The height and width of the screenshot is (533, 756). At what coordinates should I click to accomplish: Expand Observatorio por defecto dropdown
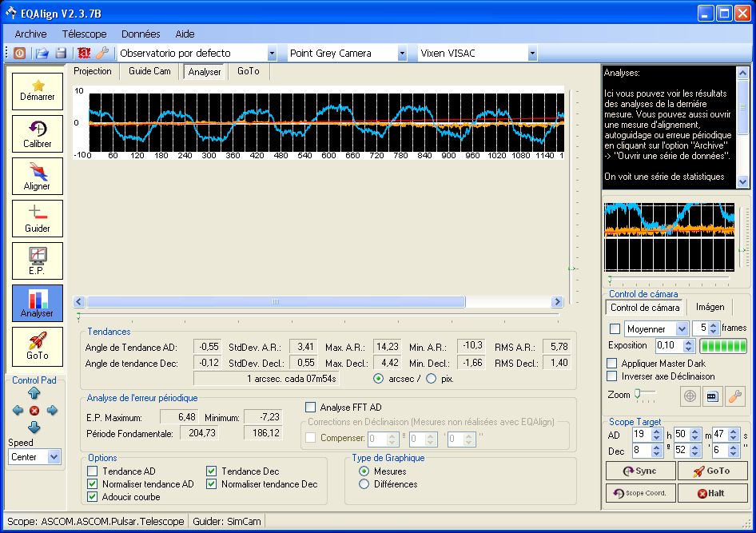click(272, 54)
